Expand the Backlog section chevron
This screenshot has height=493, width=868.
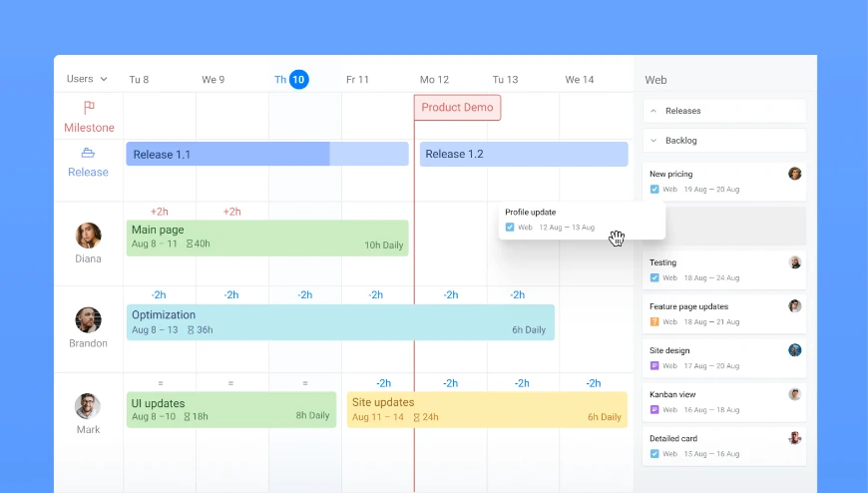coord(653,141)
